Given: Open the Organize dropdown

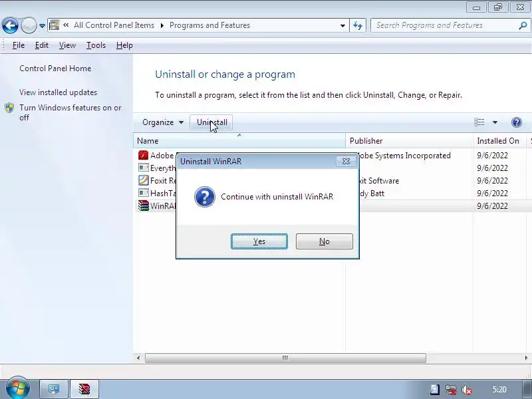Looking at the screenshot, I should click(x=163, y=122).
